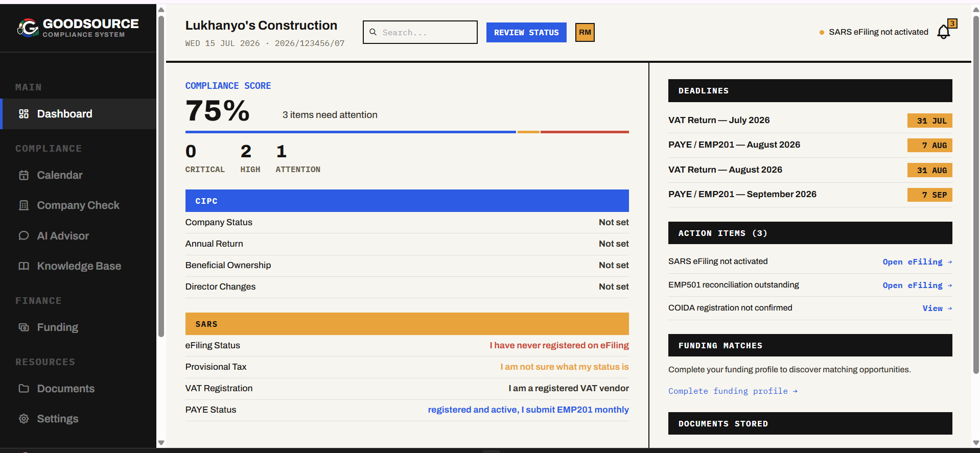The width and height of the screenshot is (980, 453).
Task: Focus the Search input field
Action: (x=420, y=32)
